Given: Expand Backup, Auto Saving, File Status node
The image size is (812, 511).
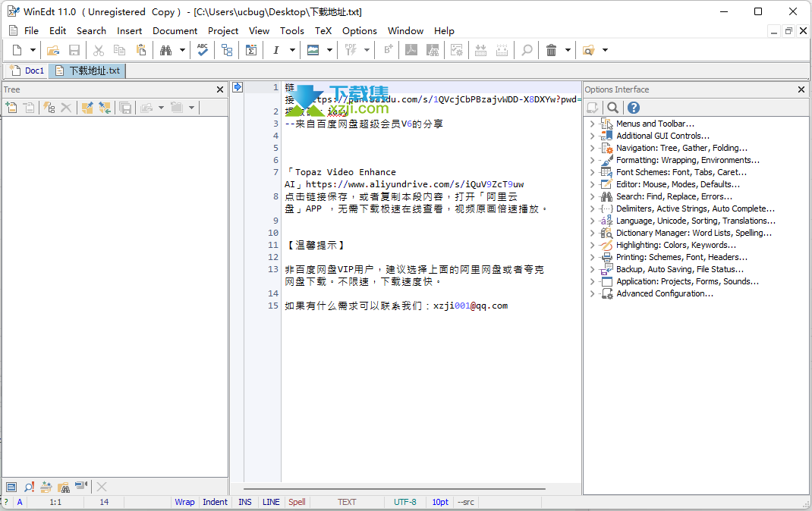Looking at the screenshot, I should 593,269.
